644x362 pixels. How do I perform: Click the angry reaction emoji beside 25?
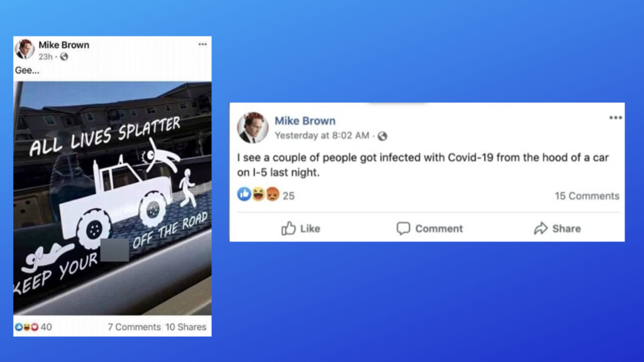click(x=273, y=194)
